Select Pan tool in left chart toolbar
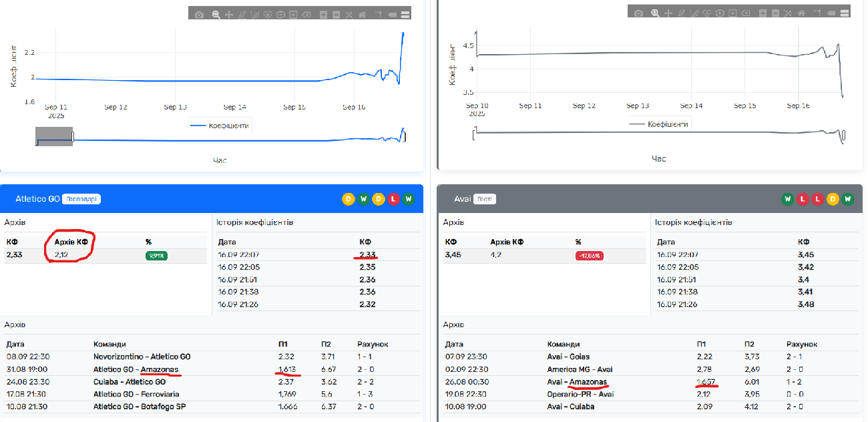This screenshot has width=868, height=422. (229, 14)
